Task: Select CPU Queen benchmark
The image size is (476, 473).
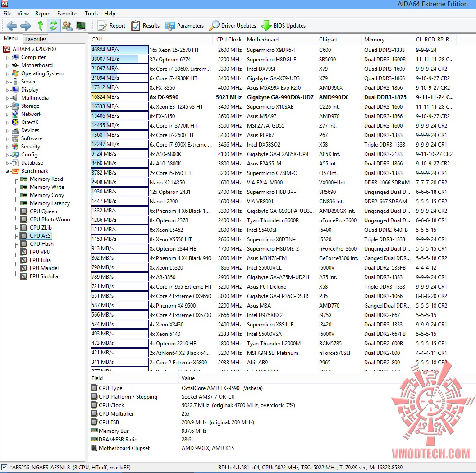Action: coord(39,211)
